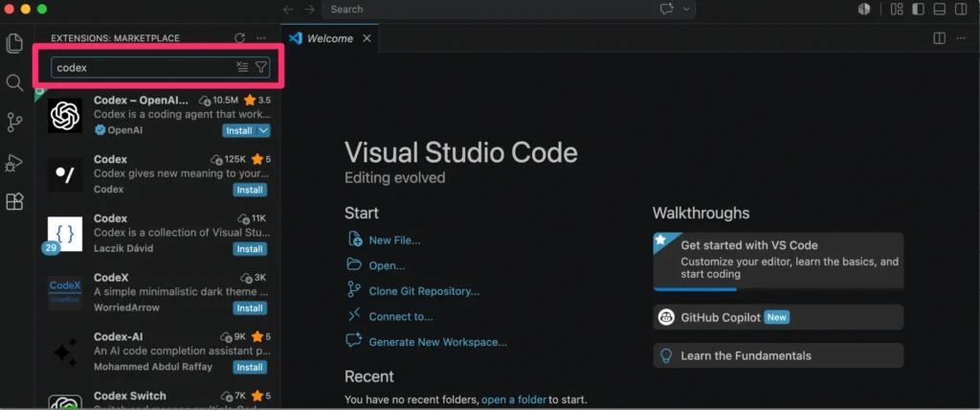Click the Open... link under Start
Image resolution: width=980 pixels, height=410 pixels.
[387, 265]
